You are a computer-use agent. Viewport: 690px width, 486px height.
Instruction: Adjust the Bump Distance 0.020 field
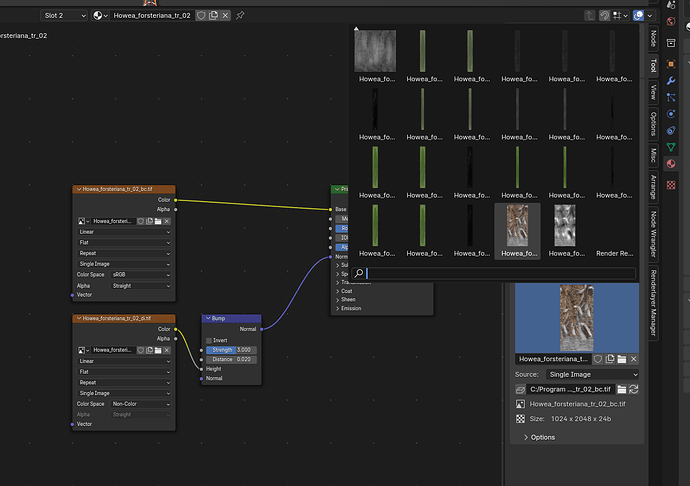231,360
